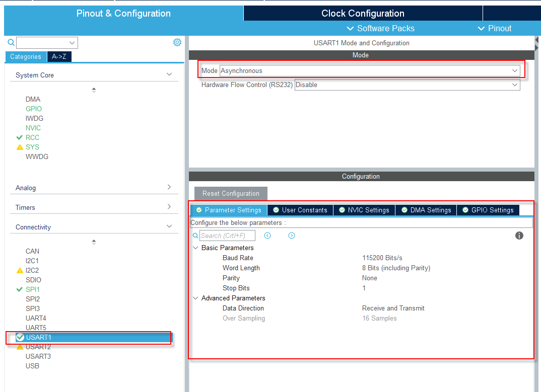Select NVIC in System Core

pos(33,128)
